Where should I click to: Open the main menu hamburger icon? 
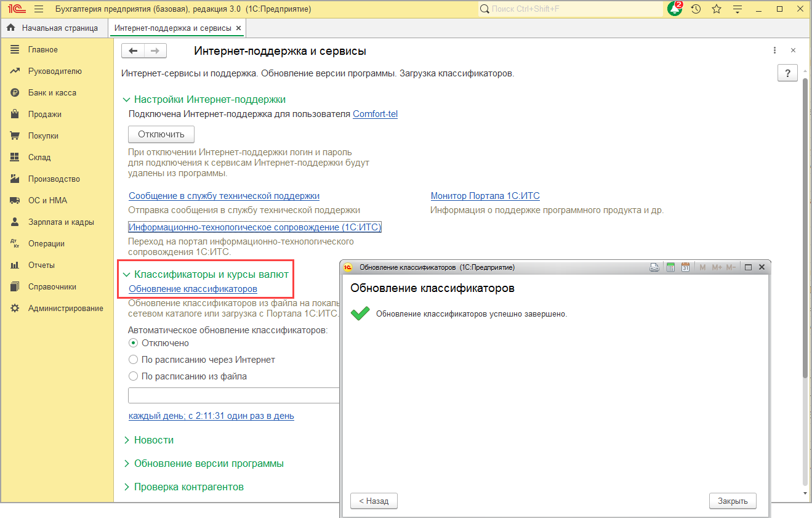(39, 9)
